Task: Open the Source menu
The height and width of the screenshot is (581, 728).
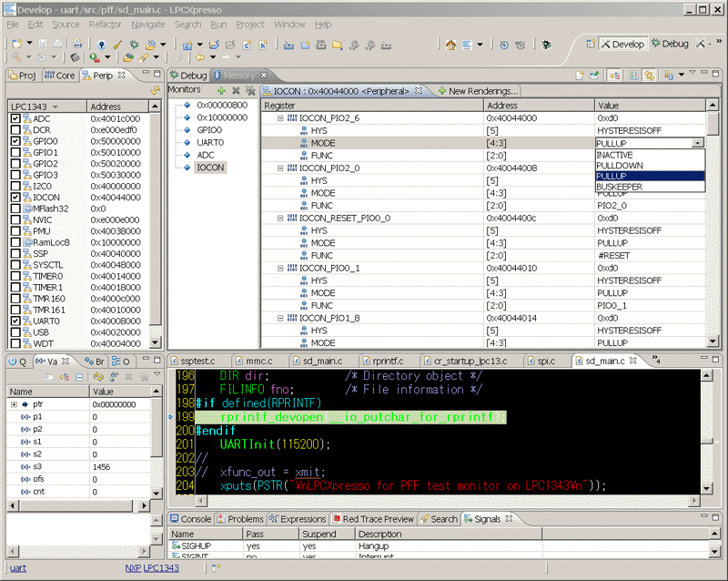Action: [66, 25]
